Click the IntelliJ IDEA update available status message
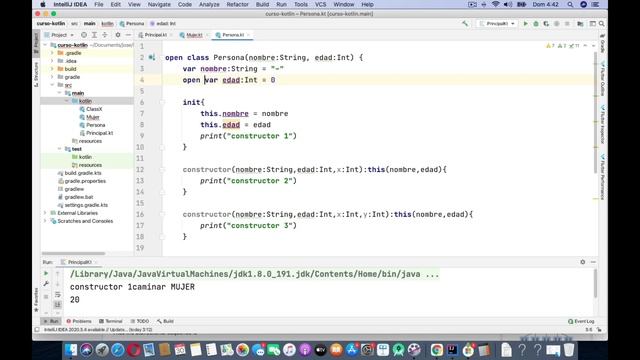The width and height of the screenshot is (640, 360). point(98,330)
